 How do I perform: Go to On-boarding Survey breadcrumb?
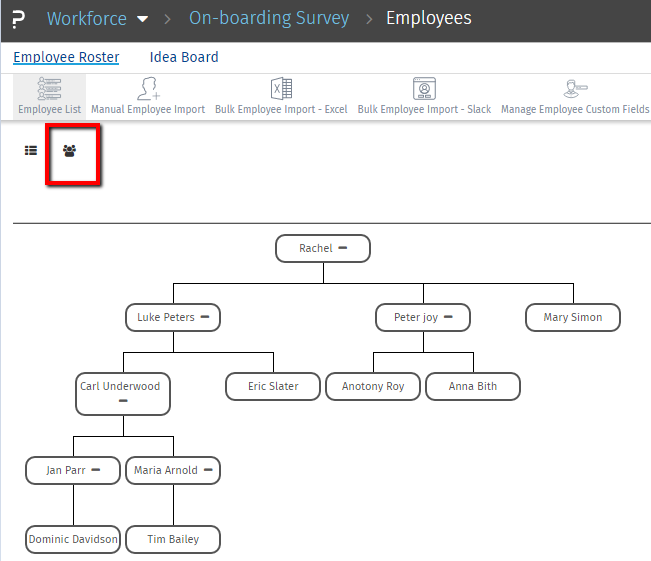269,18
